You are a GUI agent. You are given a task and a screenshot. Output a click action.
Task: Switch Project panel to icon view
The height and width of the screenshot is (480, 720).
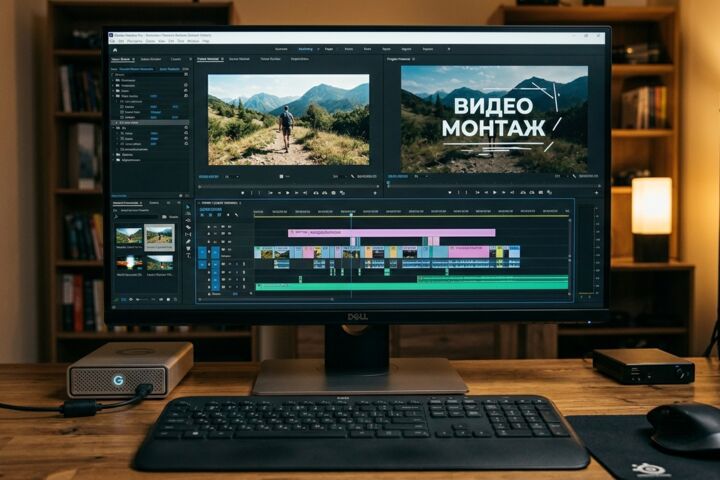click(x=124, y=299)
